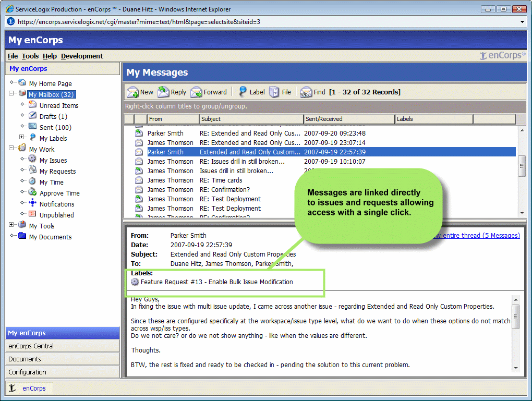This screenshot has width=532, height=401.
Task: Select the My enCorps bottom navigation tab
Action: (63, 333)
